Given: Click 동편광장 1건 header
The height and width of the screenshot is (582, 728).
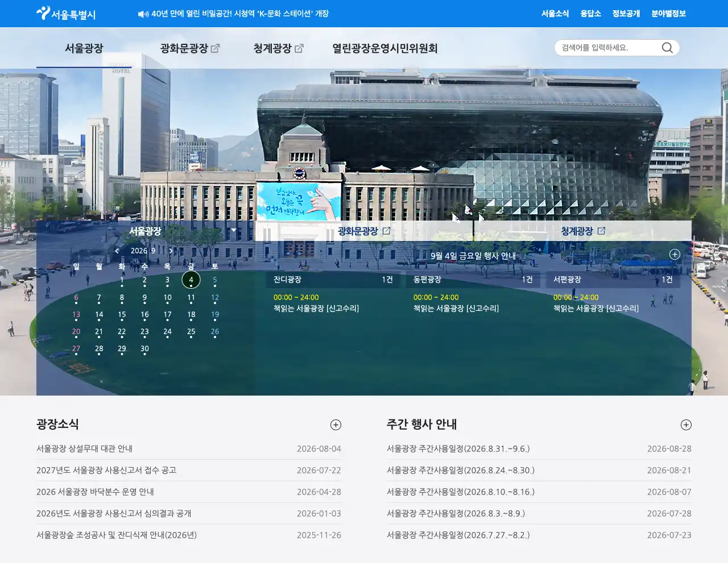Looking at the screenshot, I should click(x=473, y=280).
